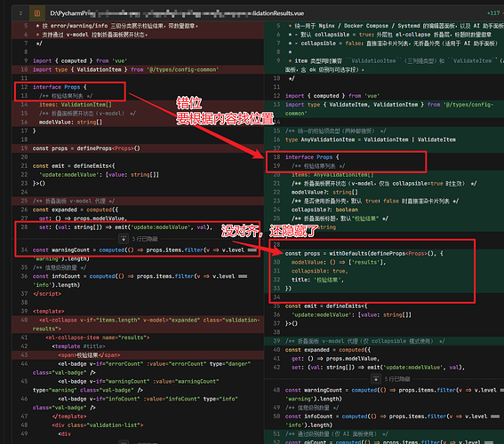Click left line 48 '<div class="validation-list">'
The height and width of the screenshot is (444, 504).
(x=98, y=425)
